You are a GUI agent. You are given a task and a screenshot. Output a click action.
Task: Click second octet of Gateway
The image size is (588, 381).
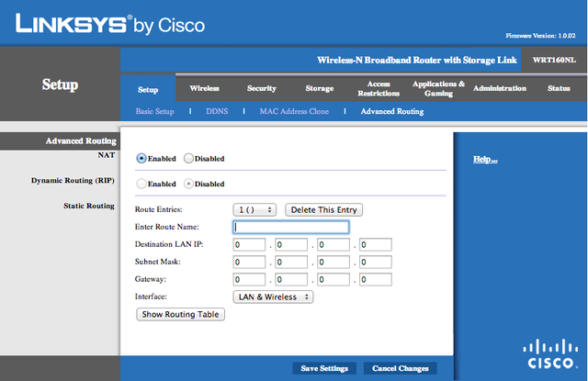[291, 279]
